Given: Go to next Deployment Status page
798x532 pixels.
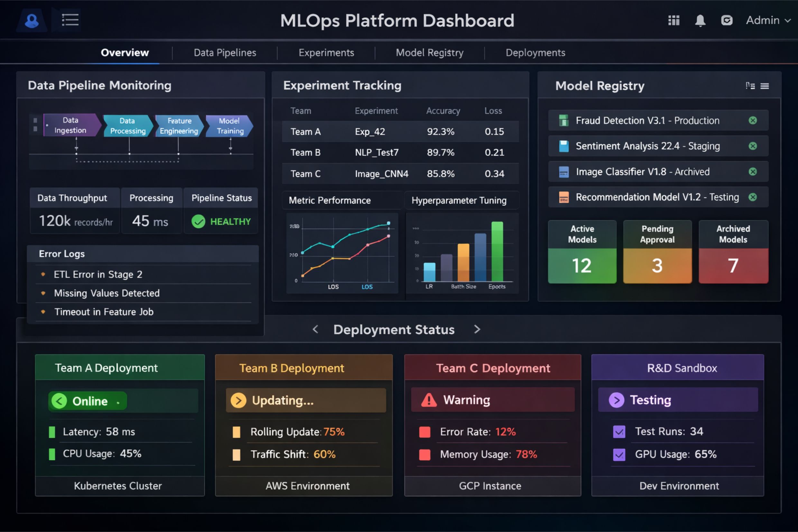Looking at the screenshot, I should [x=477, y=329].
